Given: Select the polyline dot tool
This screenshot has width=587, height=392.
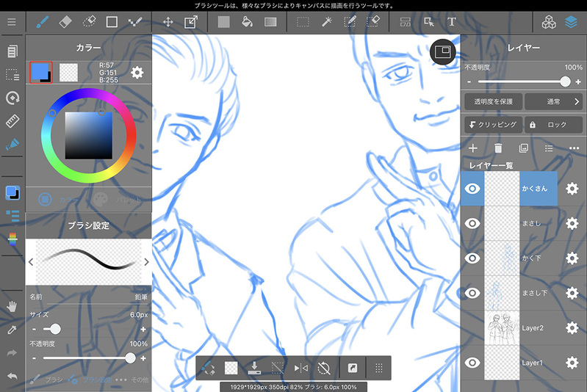Looking at the screenshot, I should pyautogui.click(x=134, y=22).
